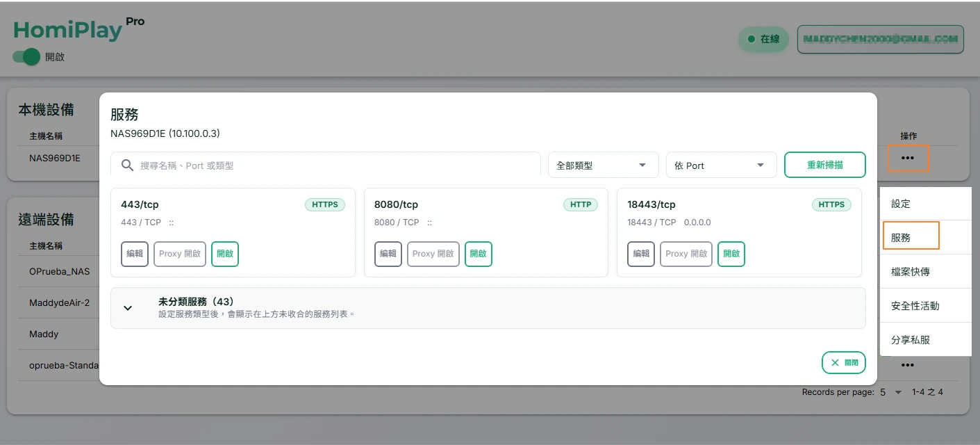Select the OPrueba_NAS remote device
Screen dimensions: 980x445
click(60, 271)
